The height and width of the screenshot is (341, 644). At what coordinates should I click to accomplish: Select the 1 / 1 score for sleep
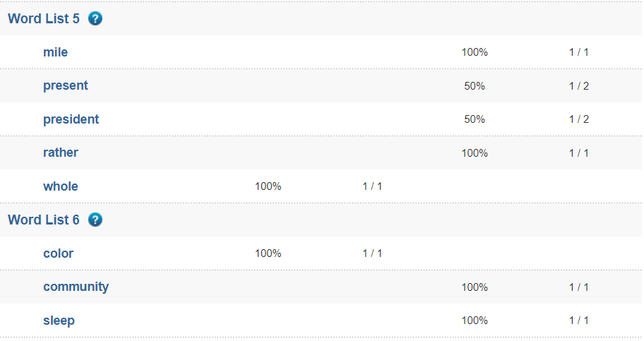pos(579,321)
